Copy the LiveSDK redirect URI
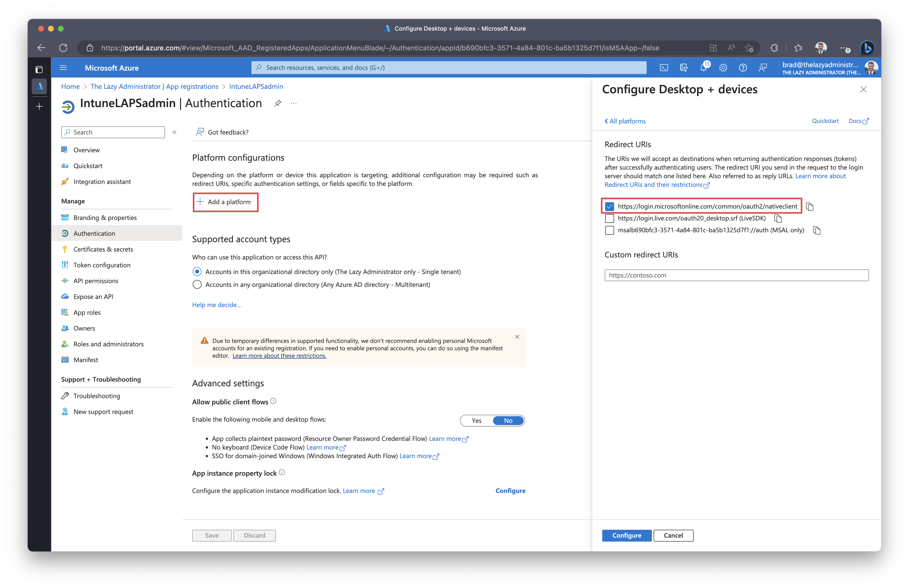The image size is (909, 588). coord(778,218)
